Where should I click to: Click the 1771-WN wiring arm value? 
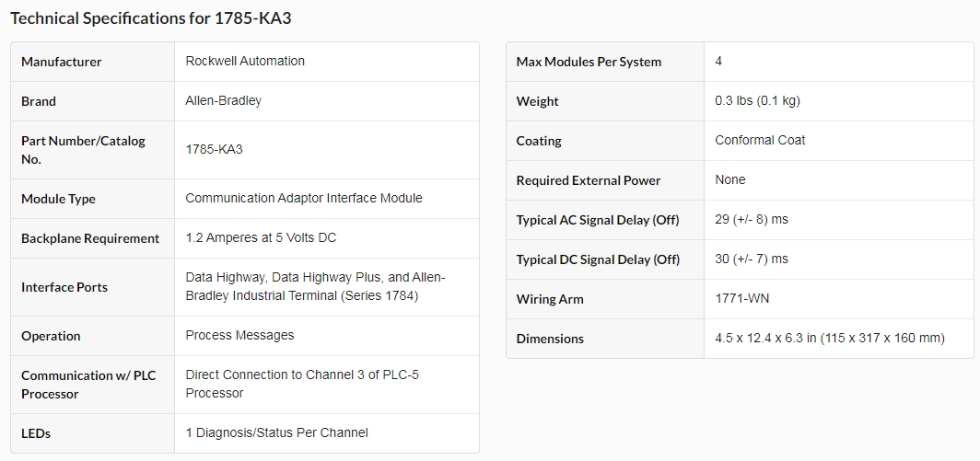tap(741, 298)
